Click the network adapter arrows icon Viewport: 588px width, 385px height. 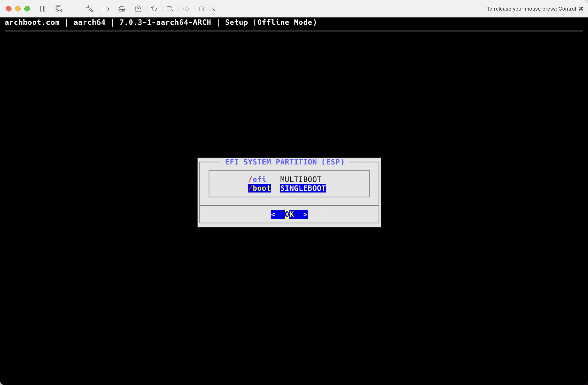(106, 9)
